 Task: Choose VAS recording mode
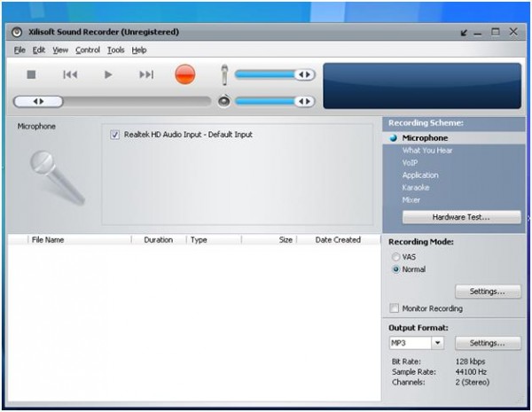(395, 257)
